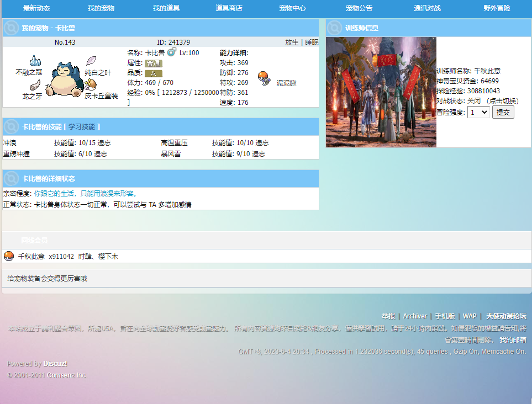Viewport: 532px width, 404px height.
Task: Click the 泥泥鳅 pet icon
Action: click(264, 78)
